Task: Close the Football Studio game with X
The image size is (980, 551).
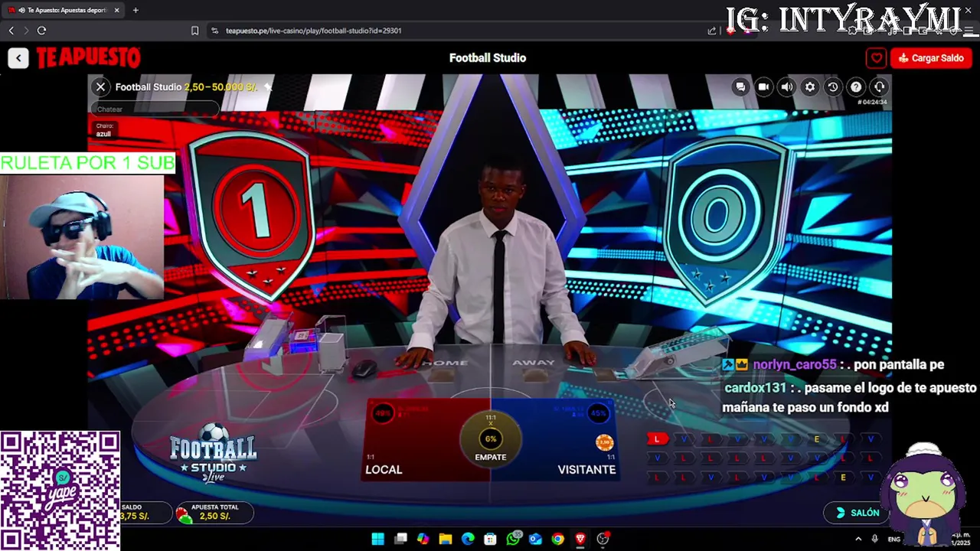Action: (100, 87)
